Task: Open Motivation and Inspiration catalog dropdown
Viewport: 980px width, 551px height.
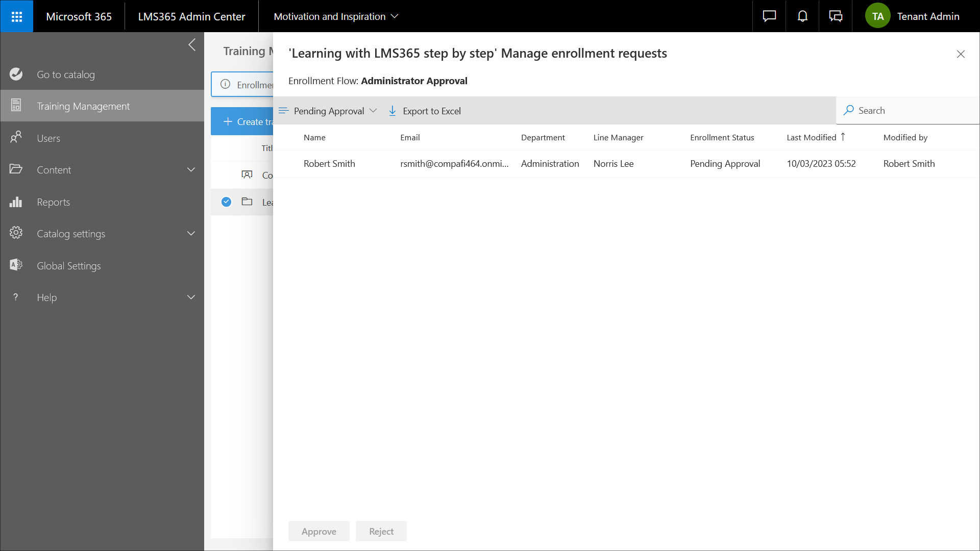Action: pos(336,16)
